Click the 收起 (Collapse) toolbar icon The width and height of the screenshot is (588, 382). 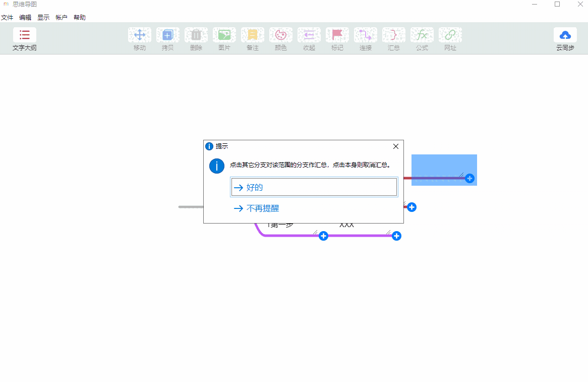(309, 35)
